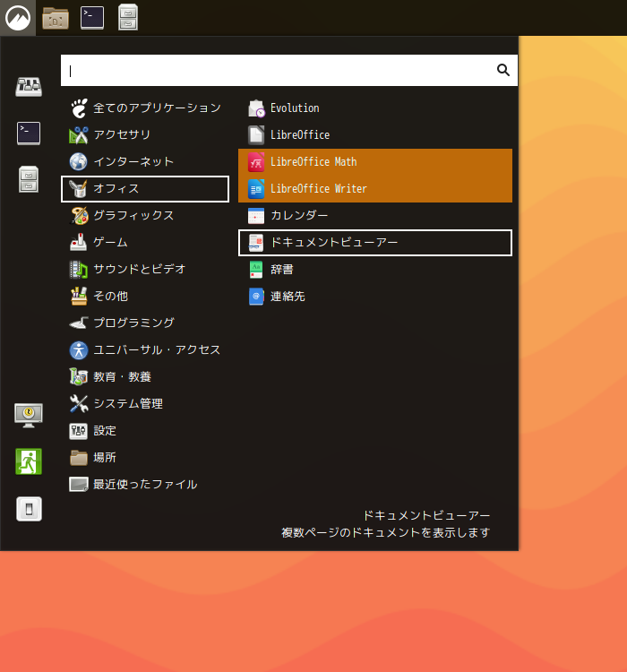Click the green dictionary icon beside 辞書
The image size is (627, 672).
(256, 270)
